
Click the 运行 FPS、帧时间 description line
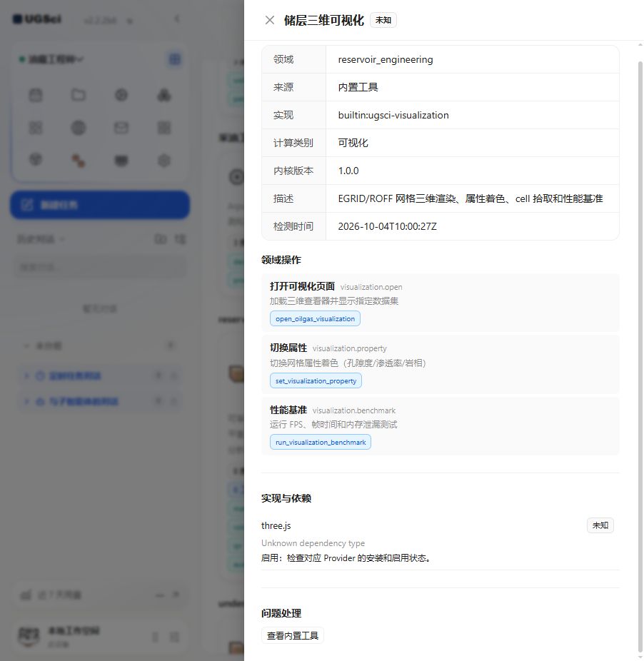point(333,425)
